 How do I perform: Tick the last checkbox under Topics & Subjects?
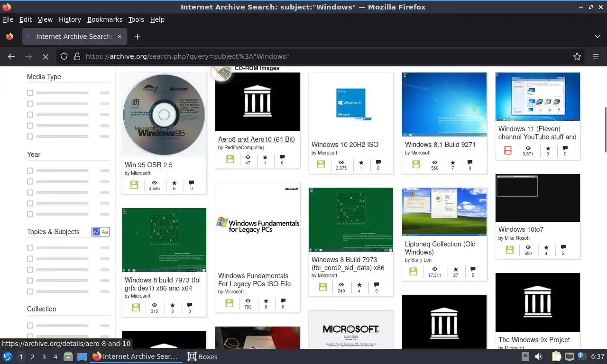(30, 291)
